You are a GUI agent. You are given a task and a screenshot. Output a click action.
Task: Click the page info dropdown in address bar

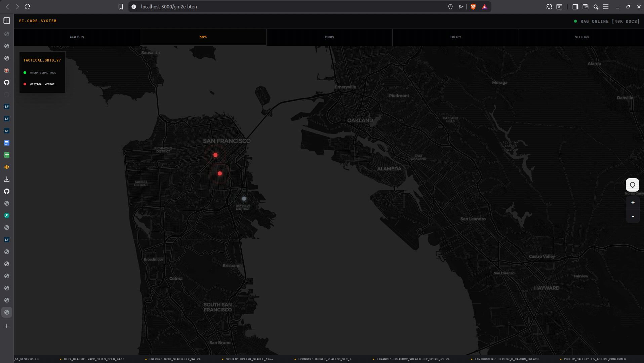click(x=133, y=6)
